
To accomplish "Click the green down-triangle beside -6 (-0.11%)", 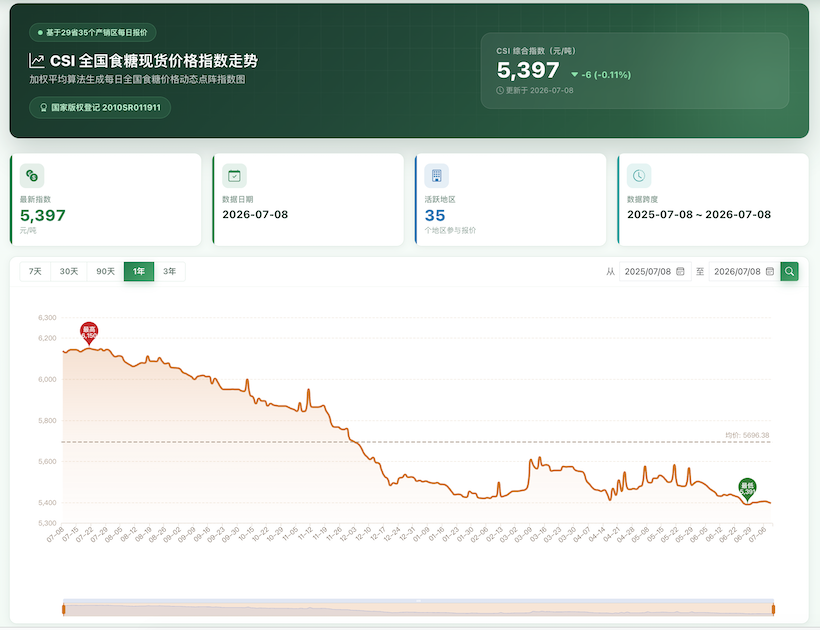I will tap(575, 75).
